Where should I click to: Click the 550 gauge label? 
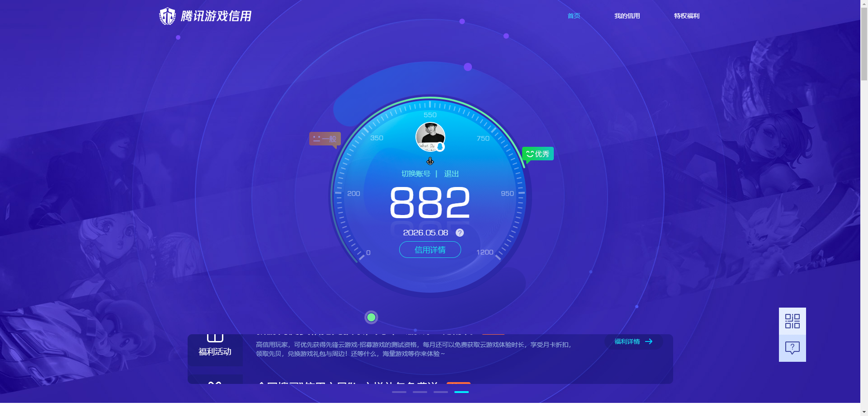(x=430, y=115)
